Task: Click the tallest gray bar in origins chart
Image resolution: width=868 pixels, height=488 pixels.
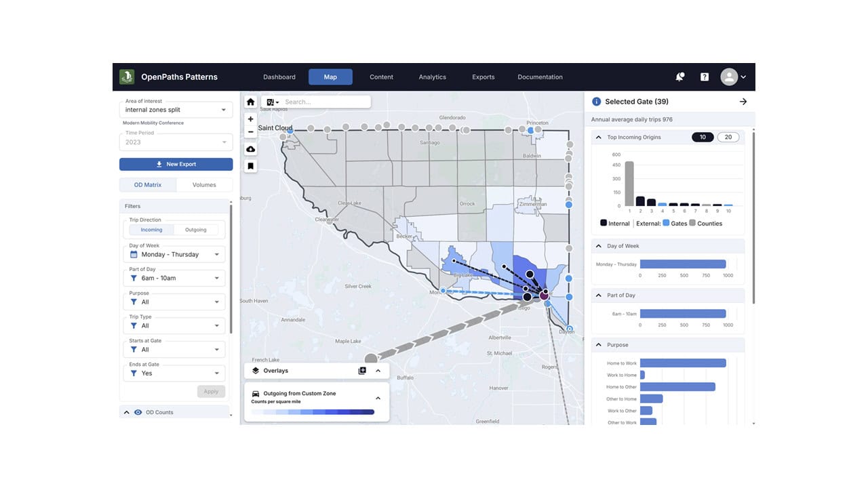Action: coord(629,184)
